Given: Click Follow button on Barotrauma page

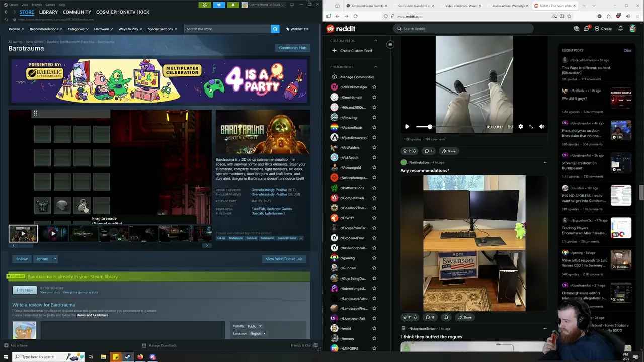Looking at the screenshot, I should point(22,259).
